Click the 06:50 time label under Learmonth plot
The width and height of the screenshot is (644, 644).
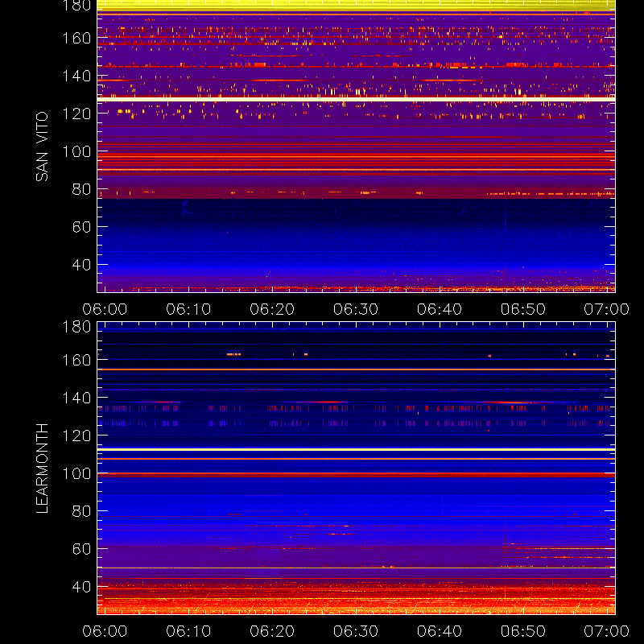click(522, 631)
